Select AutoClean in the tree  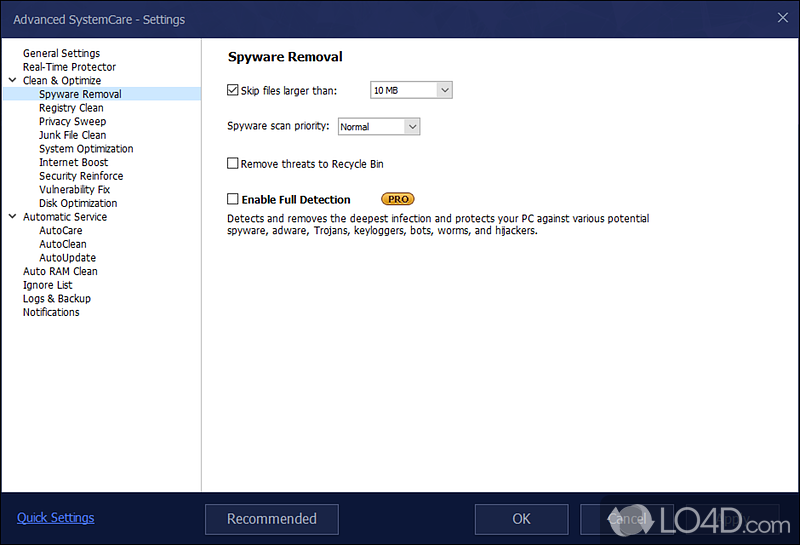(63, 244)
